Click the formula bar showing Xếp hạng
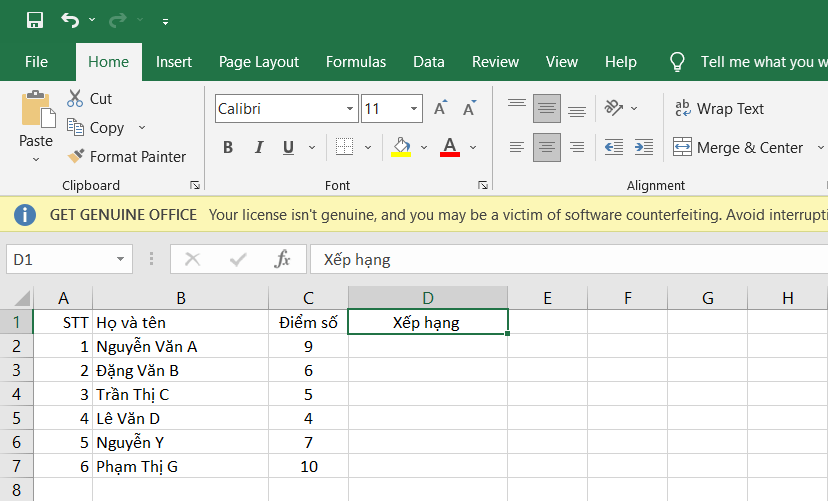Image resolution: width=828 pixels, height=501 pixels. (569, 259)
